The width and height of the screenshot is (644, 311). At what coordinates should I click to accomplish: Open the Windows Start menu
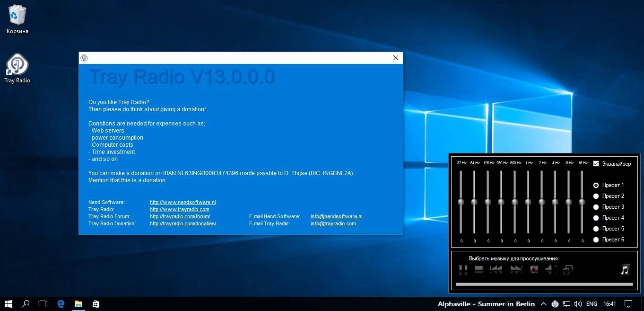pyautogui.click(x=8, y=303)
